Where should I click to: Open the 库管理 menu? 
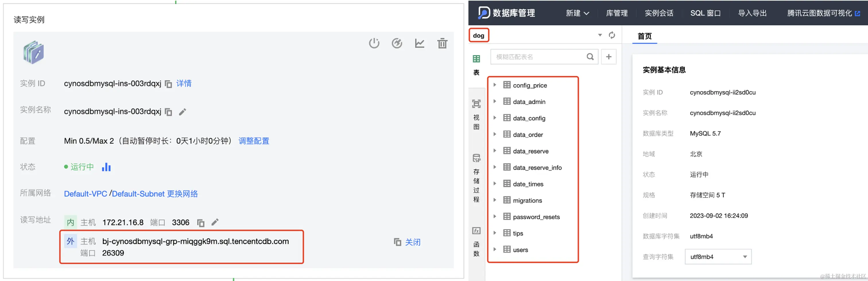(x=617, y=13)
